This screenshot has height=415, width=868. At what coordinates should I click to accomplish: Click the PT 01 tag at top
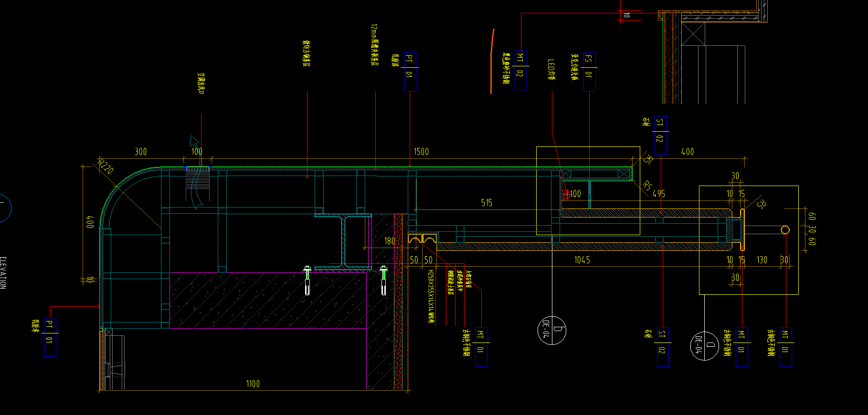410,72
